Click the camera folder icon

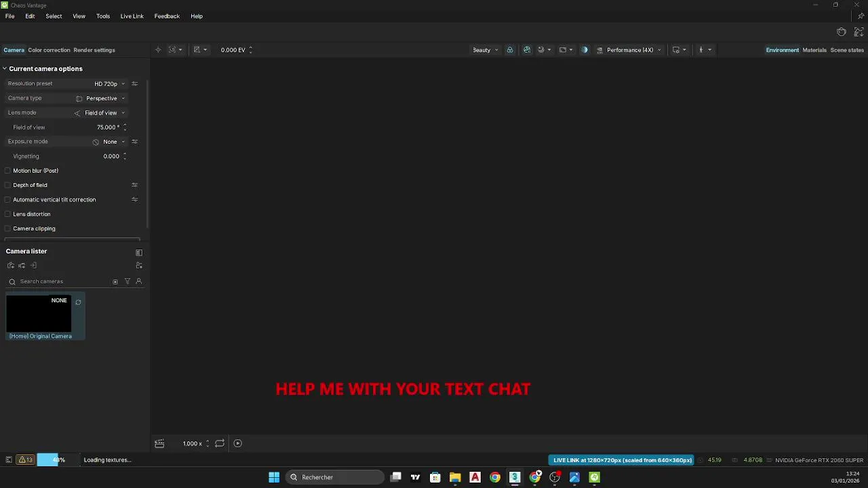pyautogui.click(x=139, y=266)
